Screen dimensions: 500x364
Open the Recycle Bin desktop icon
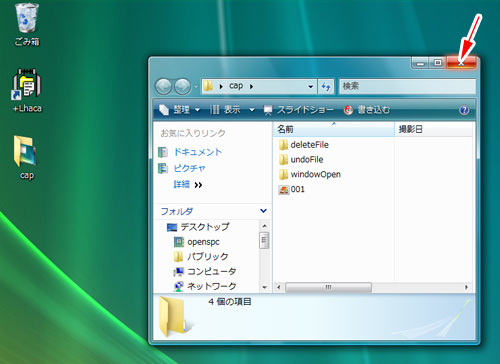[x=27, y=24]
